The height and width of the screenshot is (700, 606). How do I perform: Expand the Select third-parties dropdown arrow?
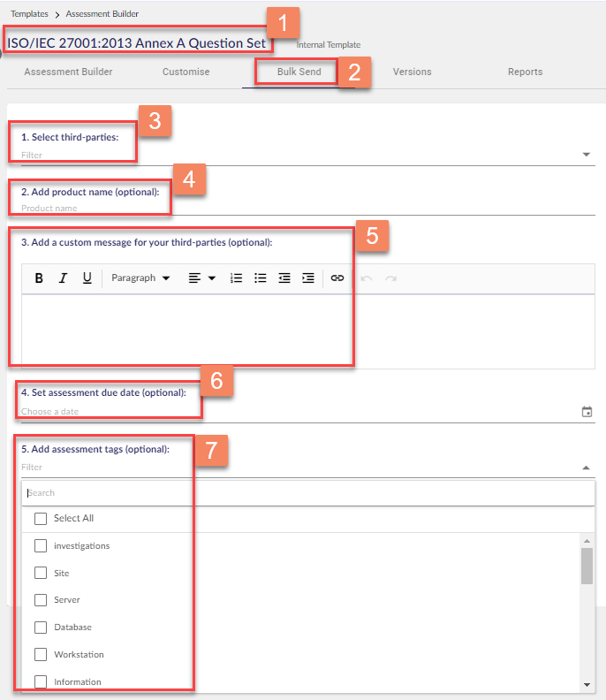[587, 156]
